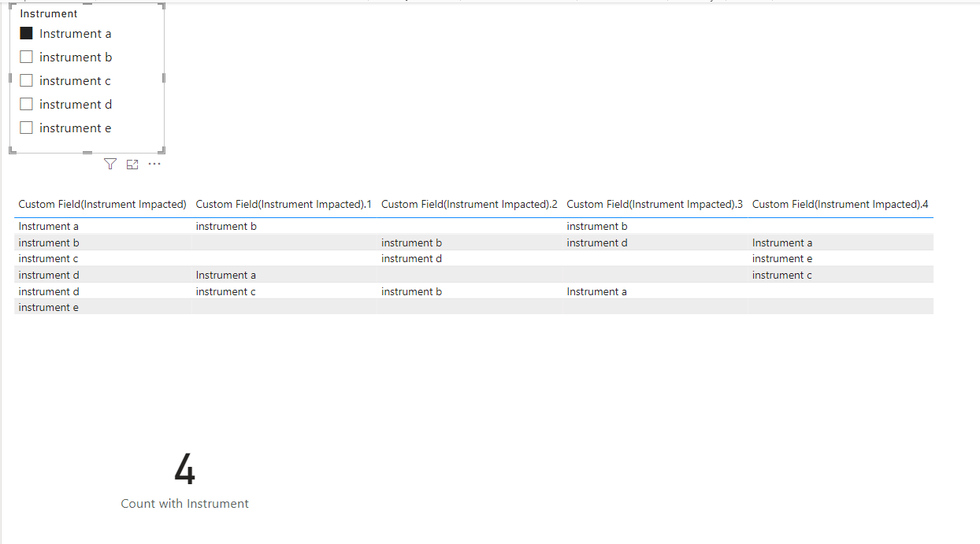Sort by Custom Field(Instrument Impacted).4 column header
The height and width of the screenshot is (544, 980).
pos(841,204)
